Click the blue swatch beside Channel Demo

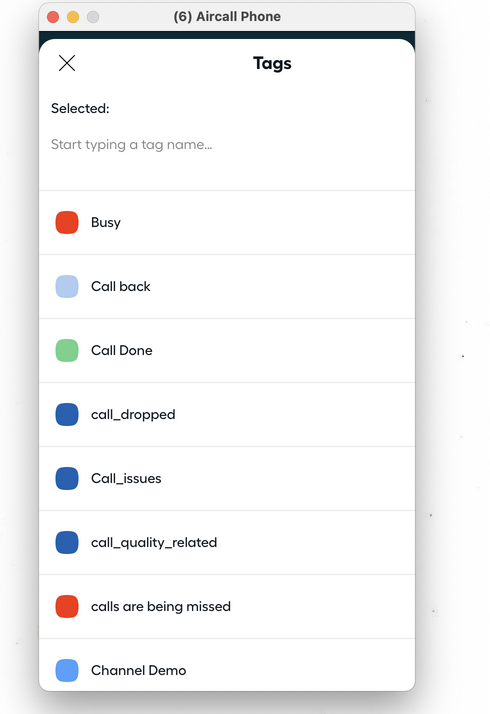(x=67, y=670)
